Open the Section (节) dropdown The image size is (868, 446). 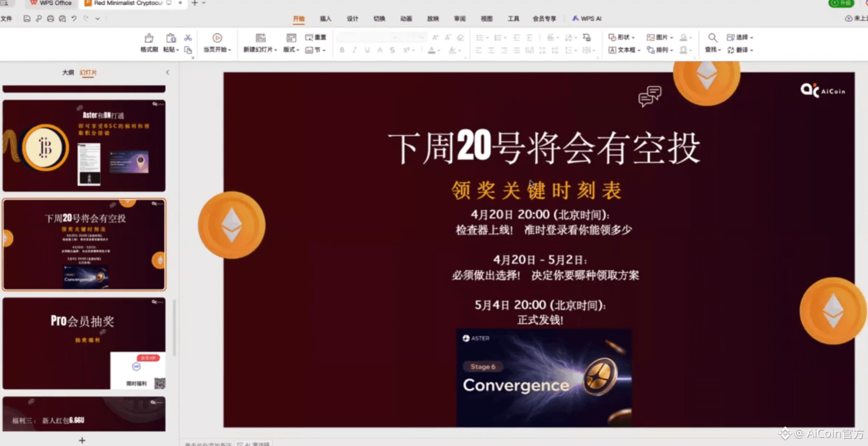click(315, 50)
